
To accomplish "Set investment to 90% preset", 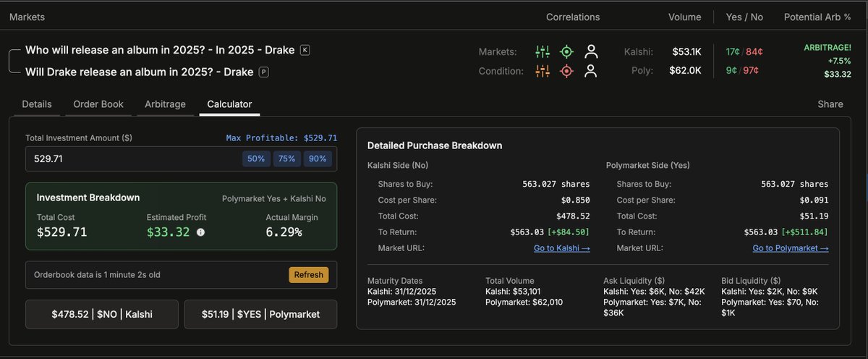I will click(x=317, y=159).
